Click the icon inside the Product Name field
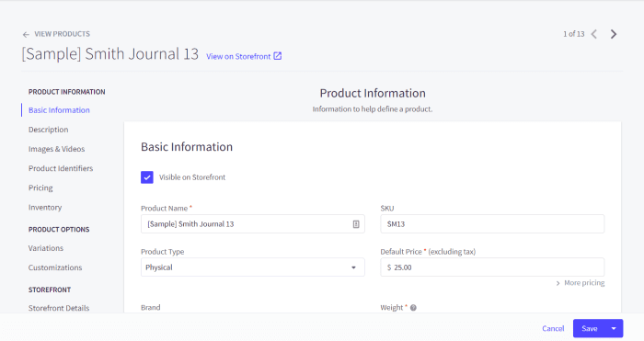 [x=356, y=224]
